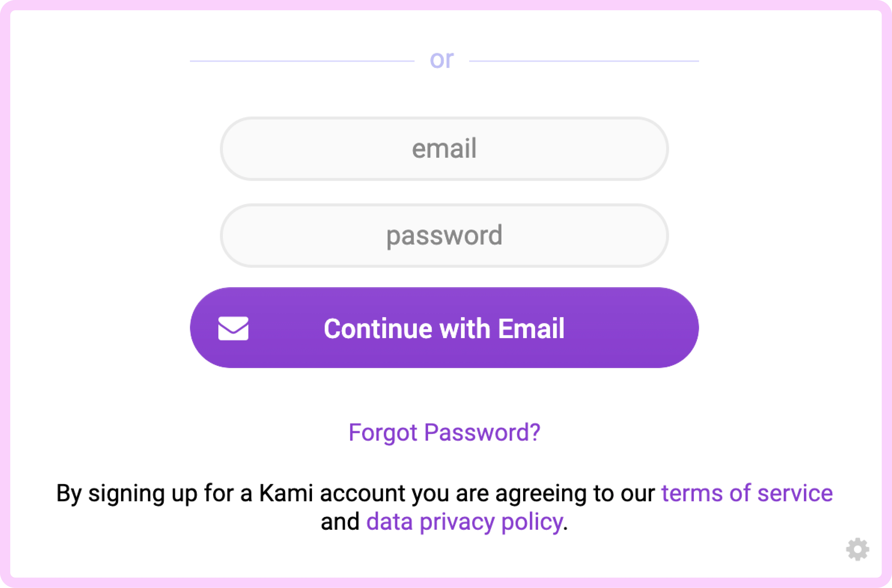Place cursor in the email placeholder box

pyautogui.click(x=444, y=149)
